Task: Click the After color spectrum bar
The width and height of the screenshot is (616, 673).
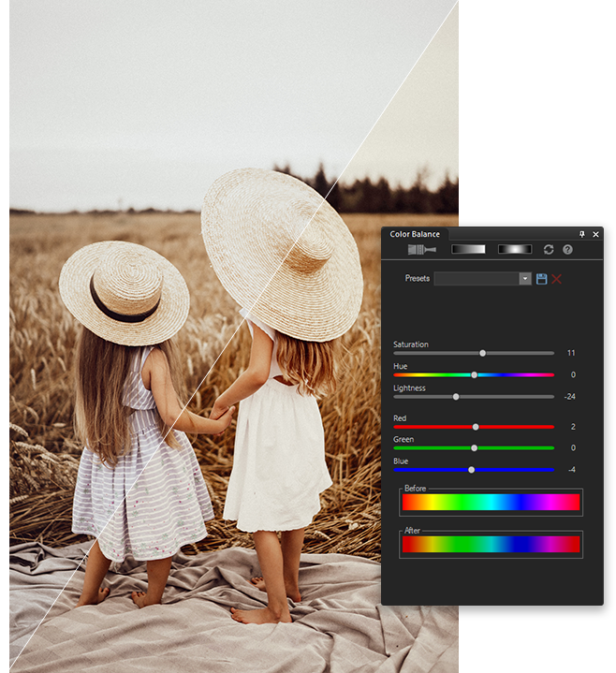Action: tap(491, 545)
